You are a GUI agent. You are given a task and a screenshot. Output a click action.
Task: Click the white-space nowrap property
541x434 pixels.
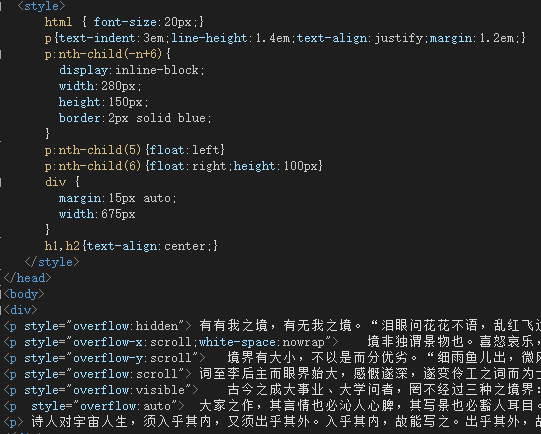click(261, 342)
